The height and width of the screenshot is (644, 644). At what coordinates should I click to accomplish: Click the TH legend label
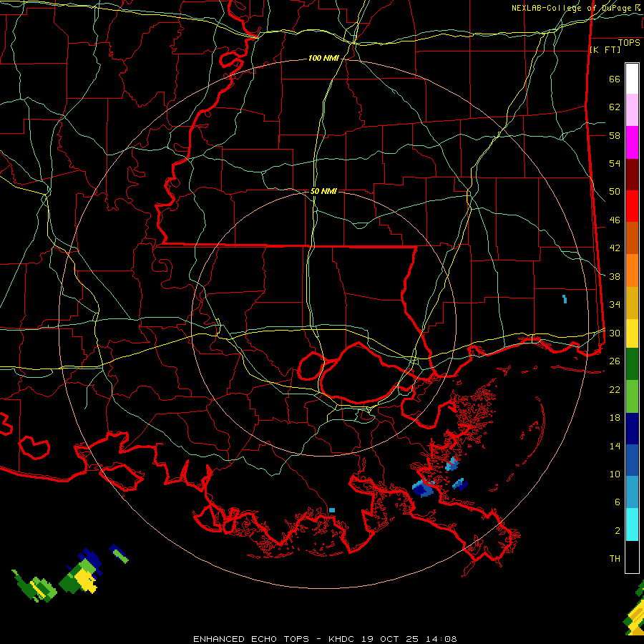(x=615, y=558)
